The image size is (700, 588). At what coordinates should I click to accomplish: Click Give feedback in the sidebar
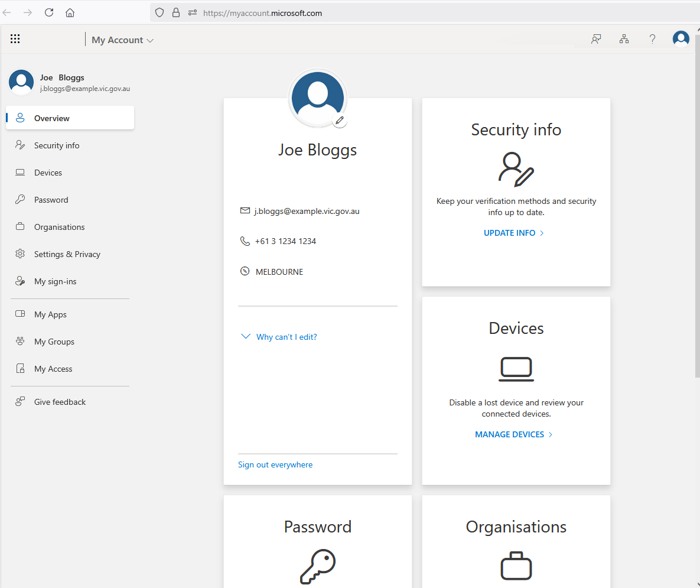click(x=70, y=402)
